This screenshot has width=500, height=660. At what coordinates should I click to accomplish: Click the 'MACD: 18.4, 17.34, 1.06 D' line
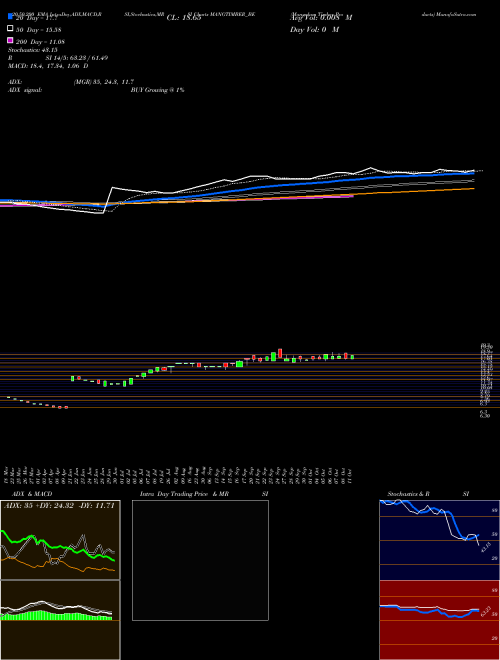click(48, 66)
